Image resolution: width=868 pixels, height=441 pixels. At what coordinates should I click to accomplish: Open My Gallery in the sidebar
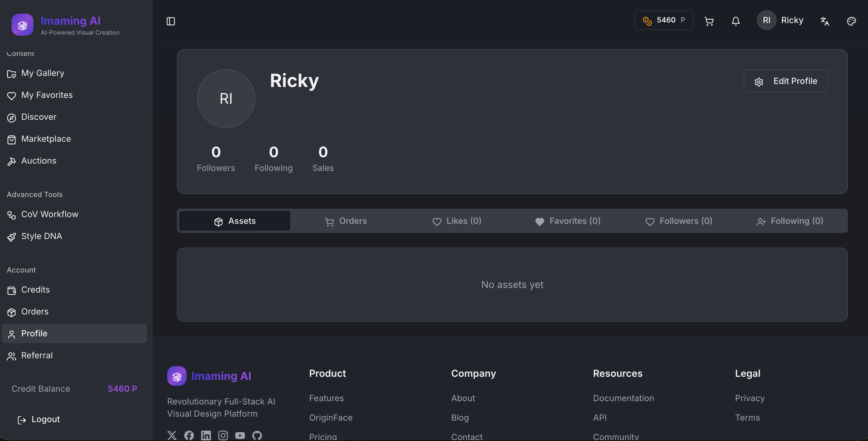43,73
